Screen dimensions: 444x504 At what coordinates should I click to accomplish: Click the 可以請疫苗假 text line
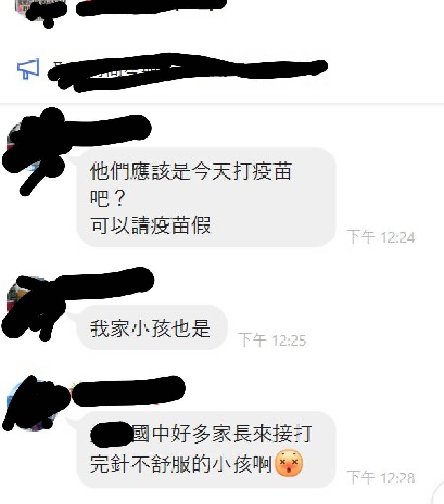pos(150,225)
